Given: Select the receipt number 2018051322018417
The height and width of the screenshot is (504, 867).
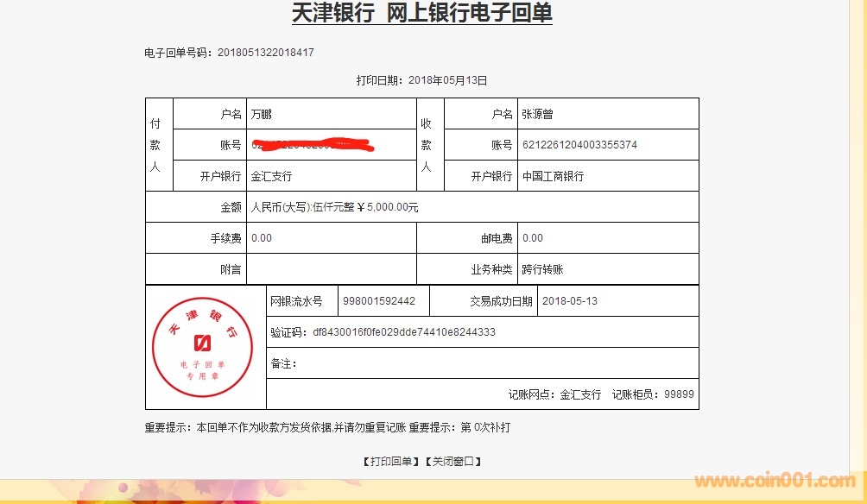Looking at the screenshot, I should (x=266, y=53).
